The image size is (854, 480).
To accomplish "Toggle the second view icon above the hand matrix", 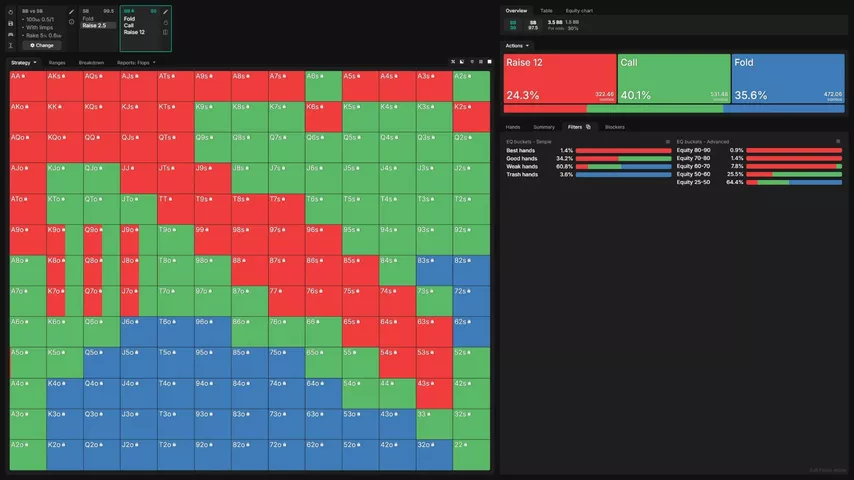I will 463,62.
